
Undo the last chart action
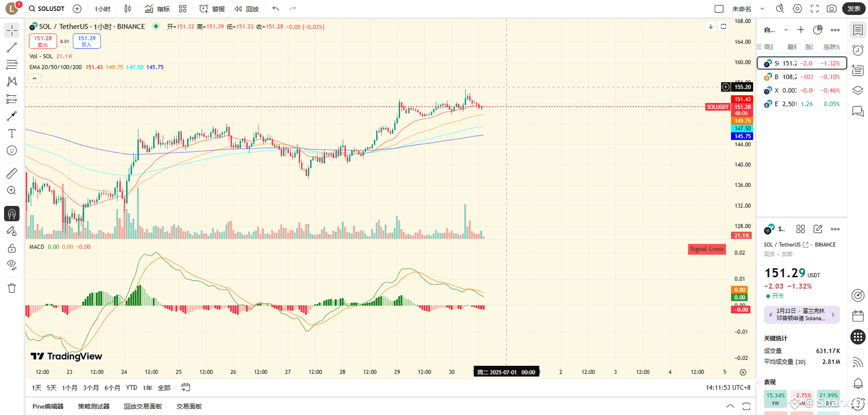pyautogui.click(x=275, y=9)
